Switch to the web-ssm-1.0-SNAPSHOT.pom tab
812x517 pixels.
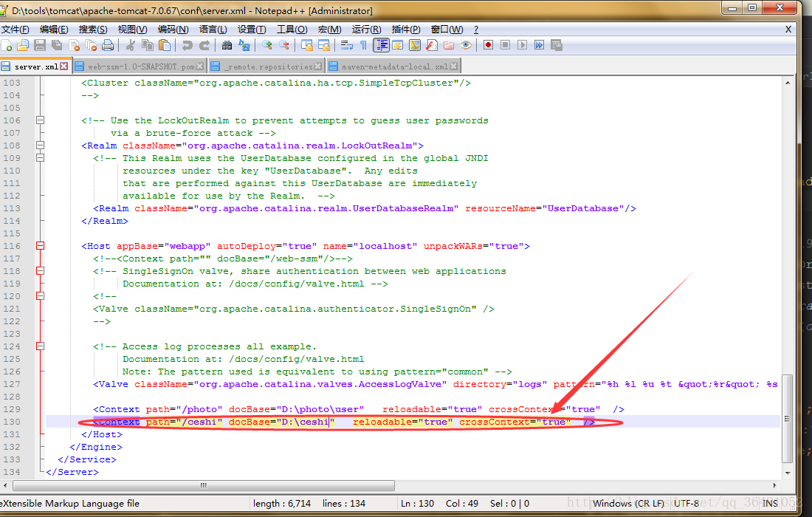(141, 66)
